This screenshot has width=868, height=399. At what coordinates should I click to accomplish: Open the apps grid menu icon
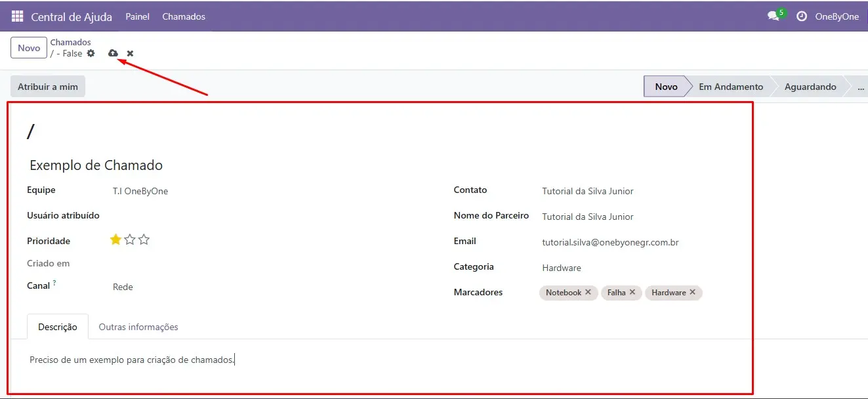tap(18, 16)
